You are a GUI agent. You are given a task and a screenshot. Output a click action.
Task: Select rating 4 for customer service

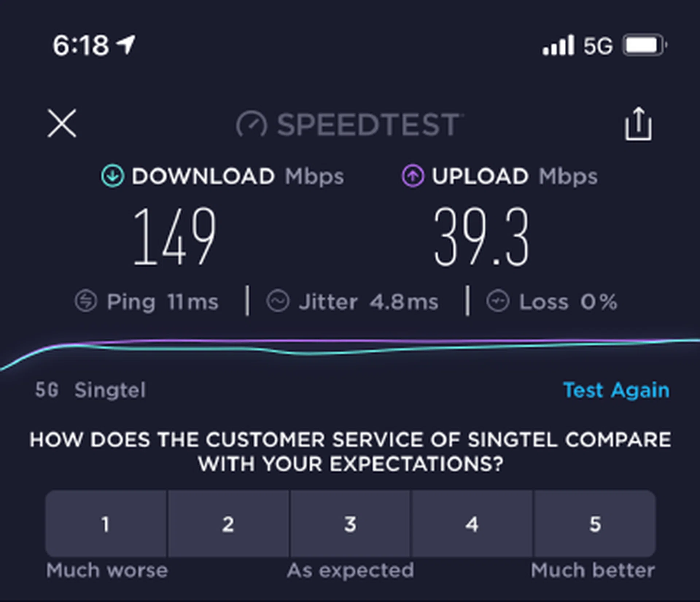coord(472,524)
